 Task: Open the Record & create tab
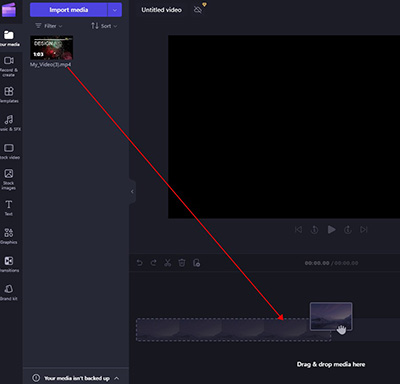click(x=9, y=66)
